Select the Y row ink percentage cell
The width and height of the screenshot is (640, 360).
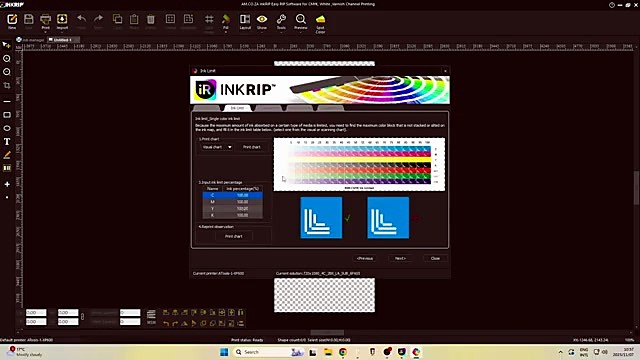click(242, 209)
